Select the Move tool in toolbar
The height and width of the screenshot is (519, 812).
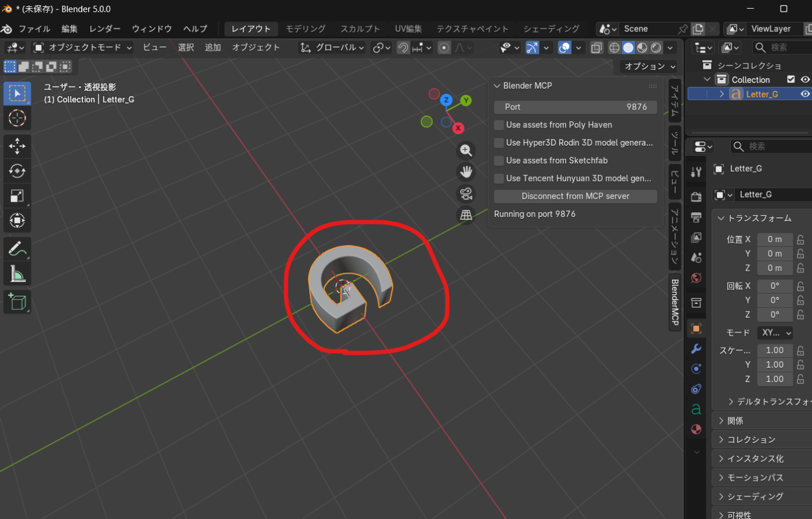[x=17, y=146]
